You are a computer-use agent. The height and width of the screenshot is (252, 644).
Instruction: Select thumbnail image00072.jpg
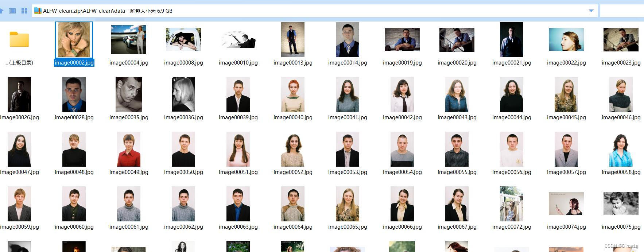click(512, 203)
